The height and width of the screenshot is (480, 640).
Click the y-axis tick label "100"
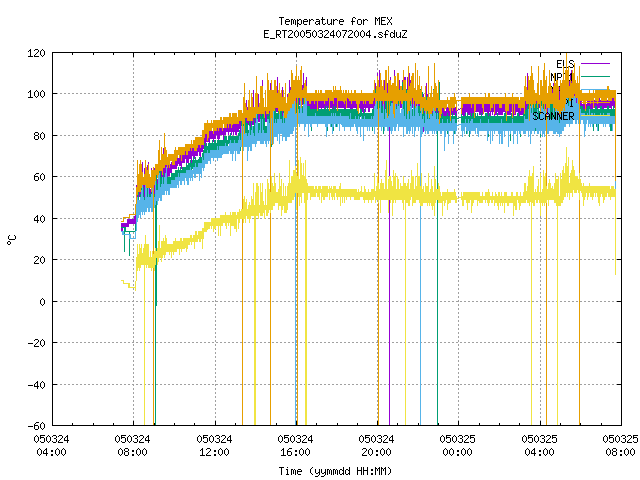(36, 94)
